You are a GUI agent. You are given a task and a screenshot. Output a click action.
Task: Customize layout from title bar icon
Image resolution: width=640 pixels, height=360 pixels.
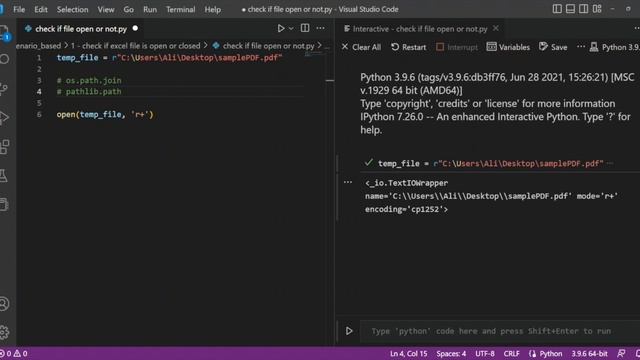[597, 9]
